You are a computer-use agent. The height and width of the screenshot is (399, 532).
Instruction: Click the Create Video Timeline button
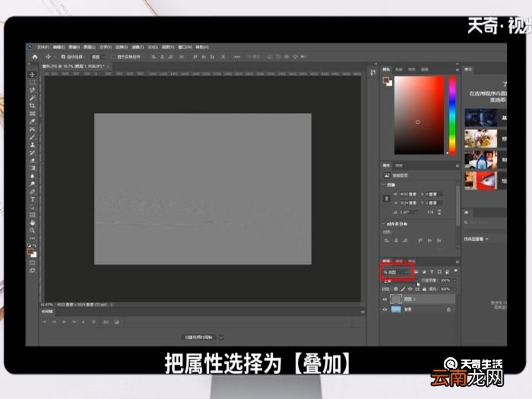coord(199,337)
